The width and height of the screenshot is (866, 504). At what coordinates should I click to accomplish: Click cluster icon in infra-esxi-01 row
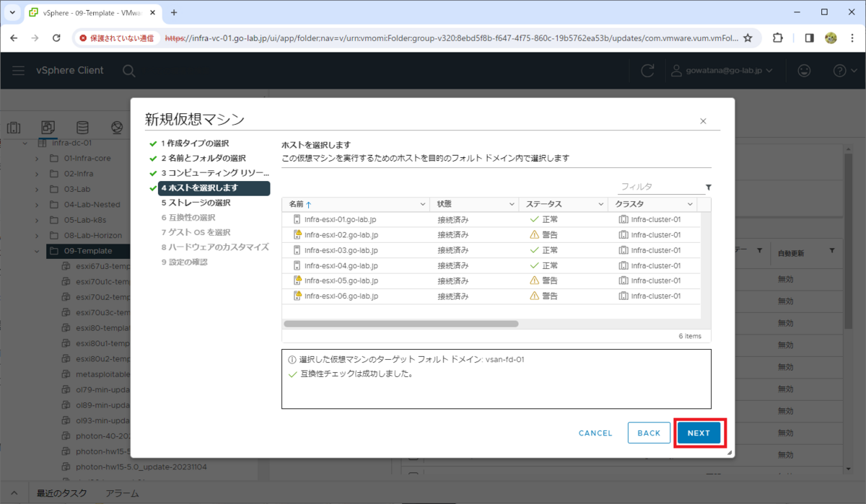pos(624,219)
